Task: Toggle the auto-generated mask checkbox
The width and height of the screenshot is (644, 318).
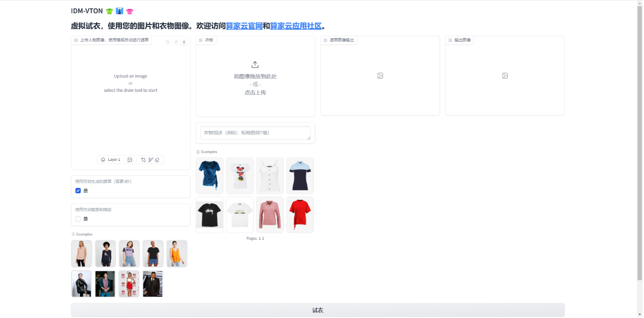Action: (78, 191)
